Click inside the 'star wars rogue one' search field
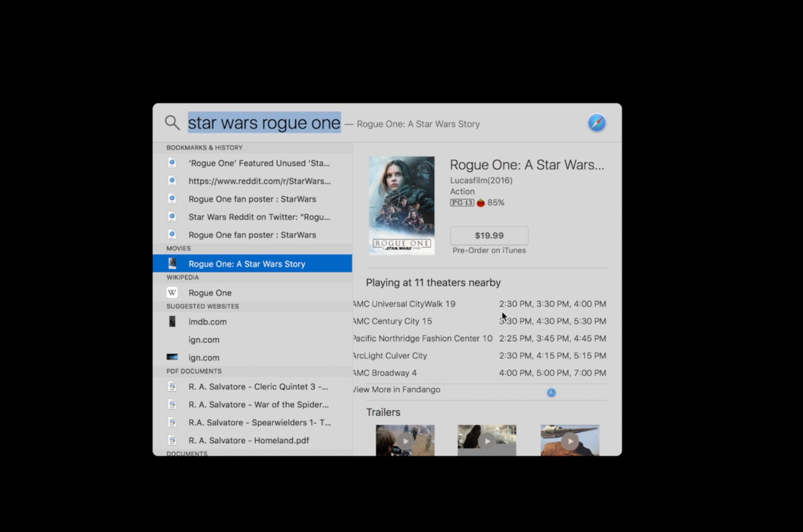 pos(264,123)
